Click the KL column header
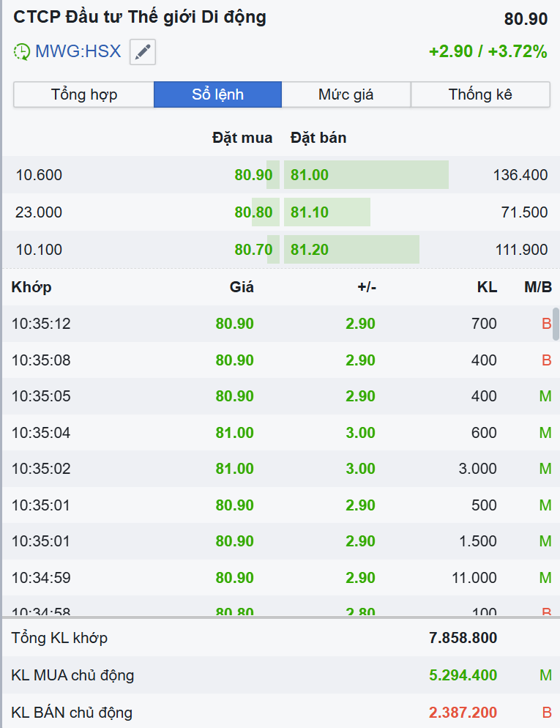560x728 pixels. 487,287
